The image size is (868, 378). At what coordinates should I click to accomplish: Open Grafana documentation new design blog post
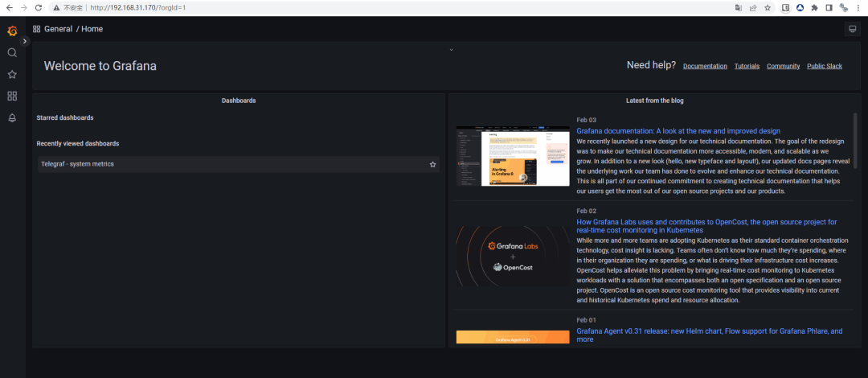[678, 131]
